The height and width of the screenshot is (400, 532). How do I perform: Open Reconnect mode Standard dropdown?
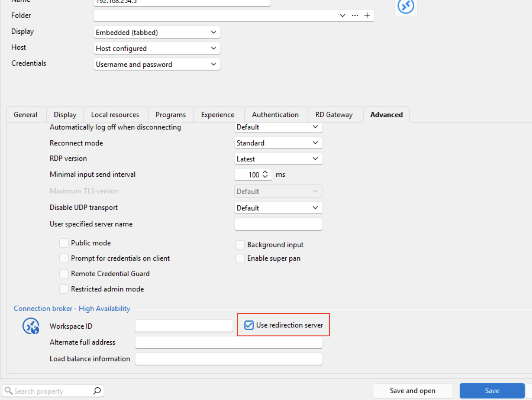(278, 143)
